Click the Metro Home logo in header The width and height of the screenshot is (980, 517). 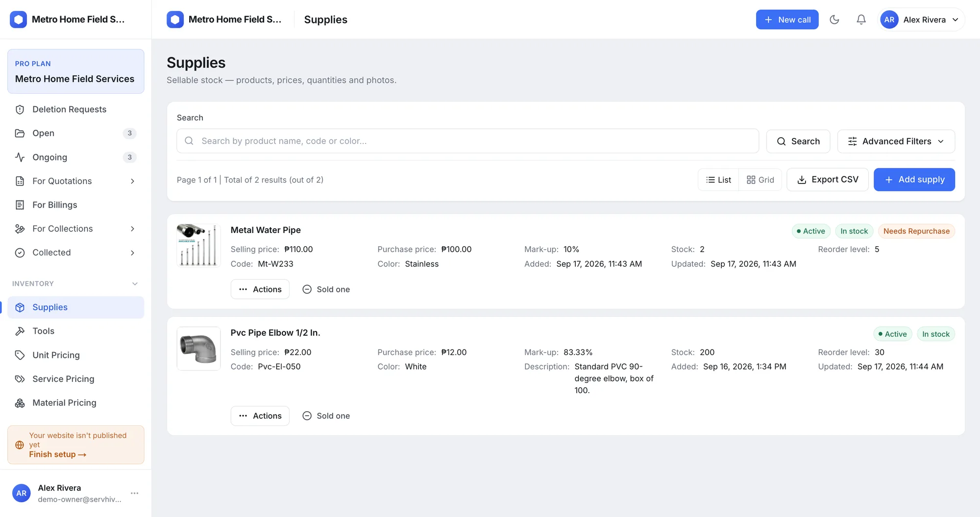[175, 20]
